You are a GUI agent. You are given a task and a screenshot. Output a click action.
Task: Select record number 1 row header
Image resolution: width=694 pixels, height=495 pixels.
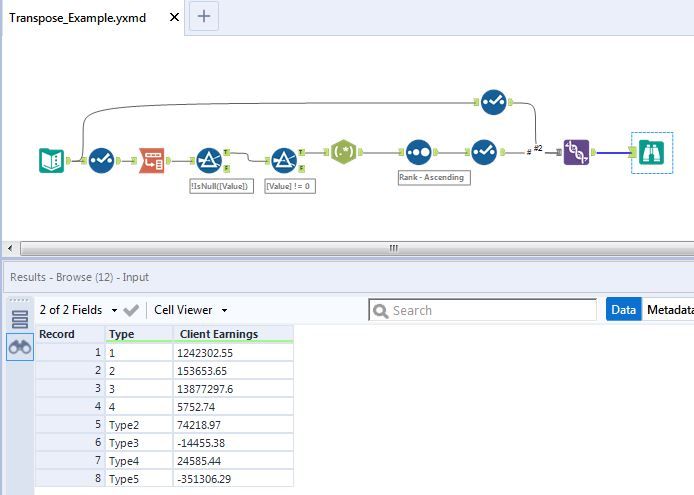70,353
